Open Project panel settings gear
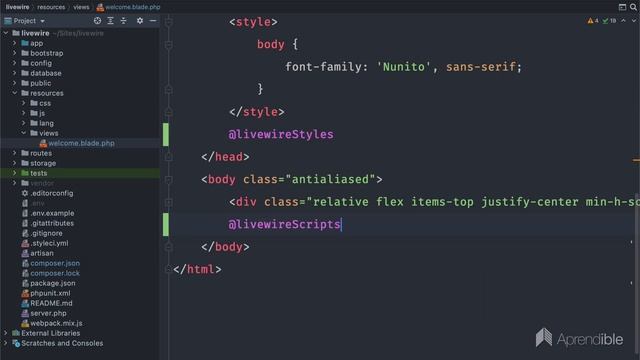This screenshot has height=360, width=640. [140, 20]
